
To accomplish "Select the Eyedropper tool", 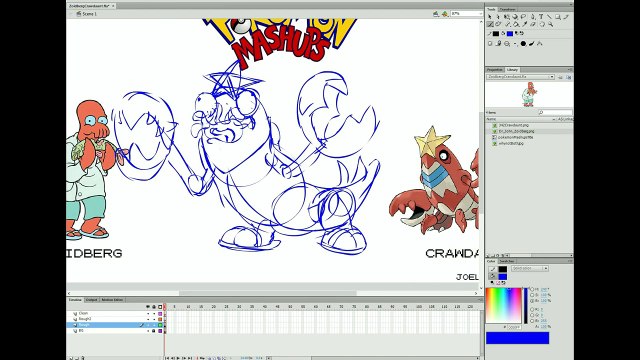I will (524, 24).
